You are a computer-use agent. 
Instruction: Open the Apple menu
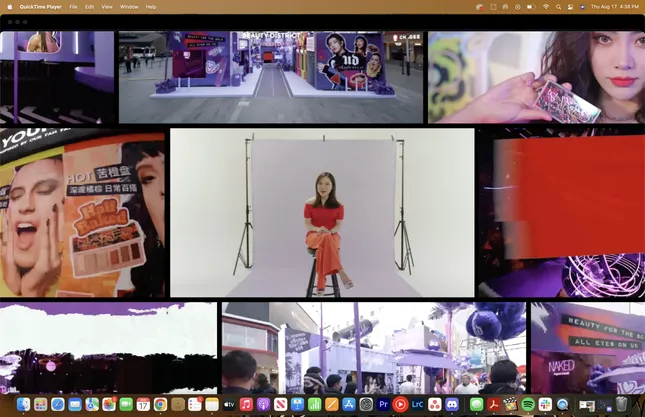9,6
